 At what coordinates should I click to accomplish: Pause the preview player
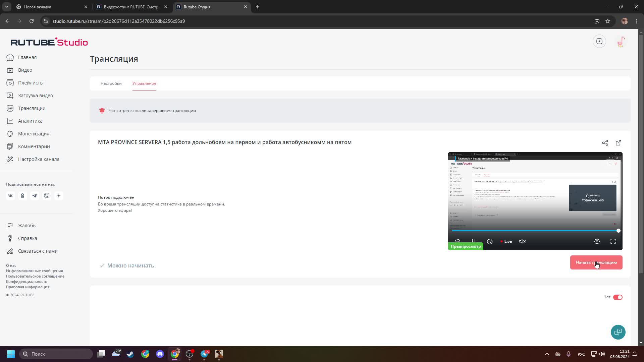pyautogui.click(x=474, y=241)
